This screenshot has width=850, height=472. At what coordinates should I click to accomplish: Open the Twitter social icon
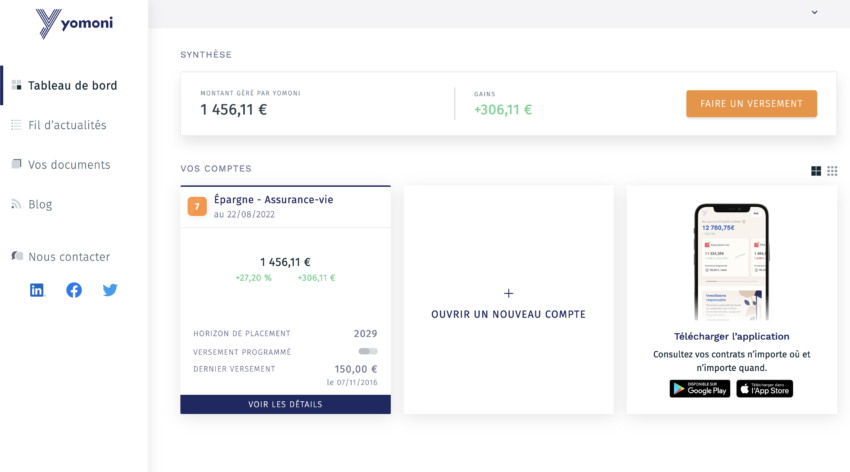110,290
